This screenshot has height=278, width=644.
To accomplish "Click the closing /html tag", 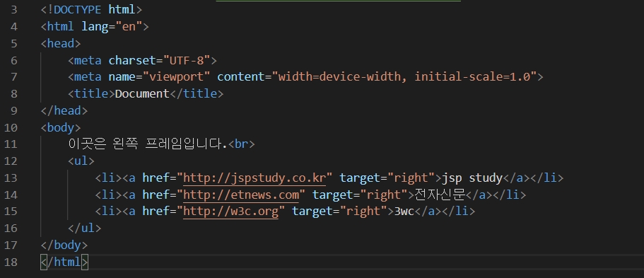I will tap(64, 262).
